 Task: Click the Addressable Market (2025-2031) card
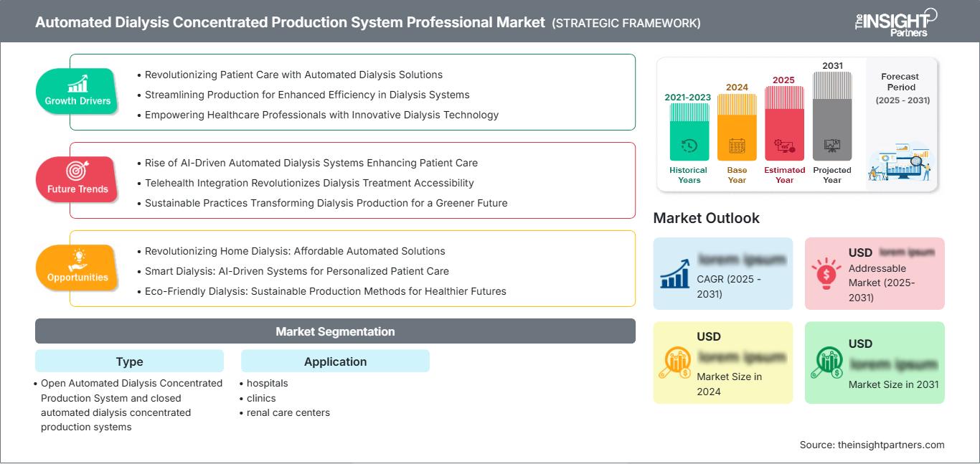pos(875,273)
